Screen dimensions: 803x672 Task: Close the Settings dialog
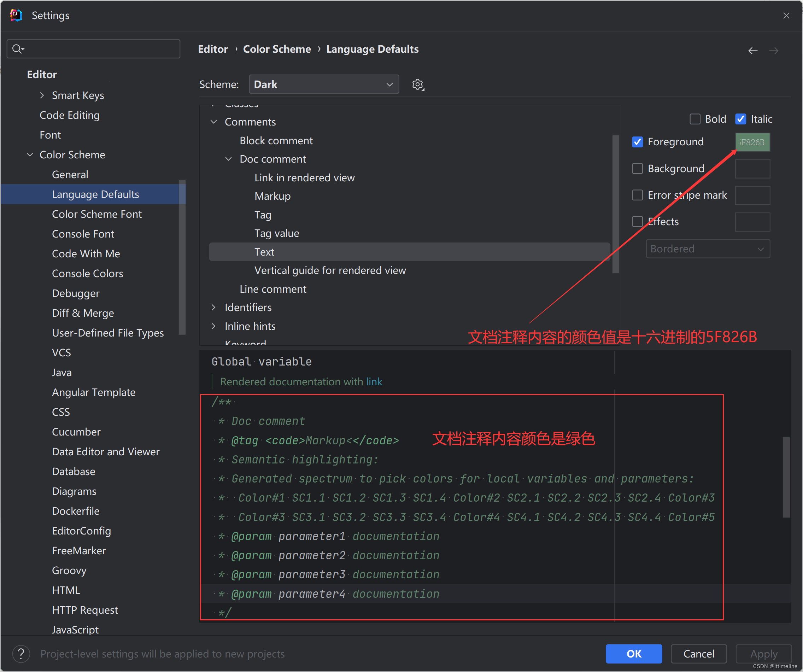click(786, 16)
